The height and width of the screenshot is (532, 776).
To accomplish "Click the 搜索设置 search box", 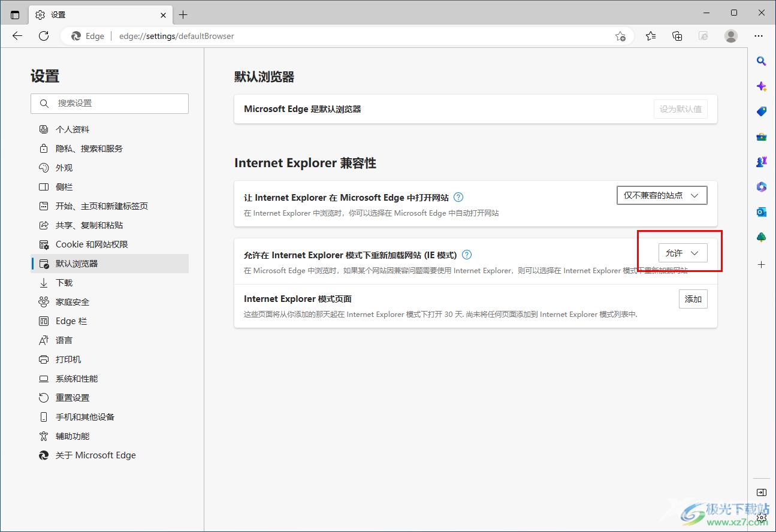I will [x=110, y=103].
